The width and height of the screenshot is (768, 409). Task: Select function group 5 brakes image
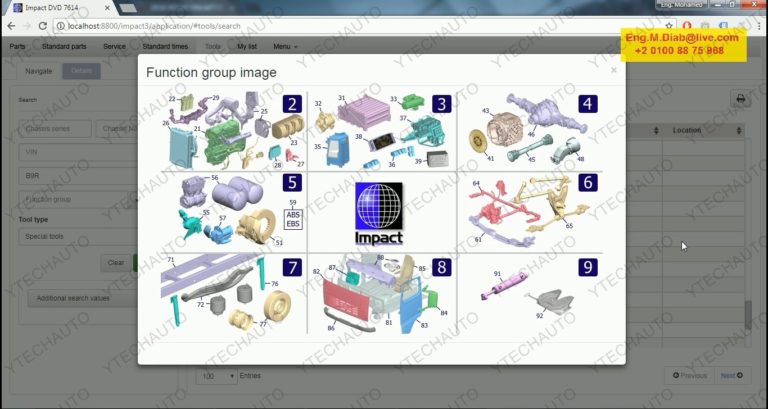tap(232, 211)
